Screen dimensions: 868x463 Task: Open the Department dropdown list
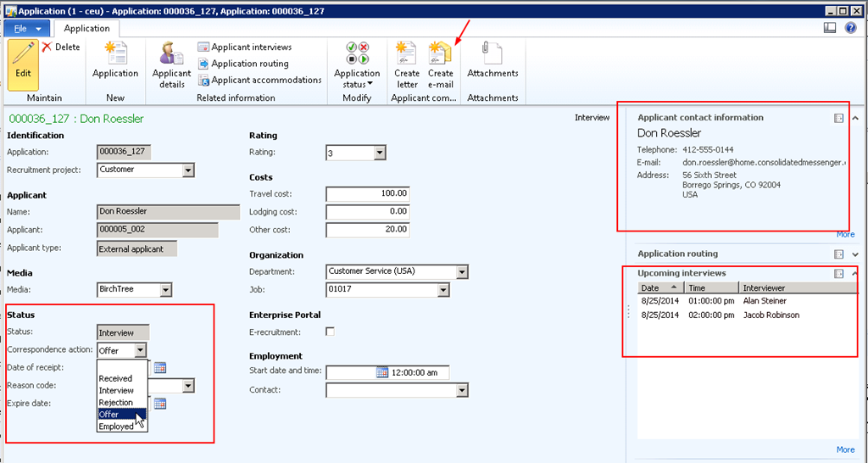[x=462, y=272]
